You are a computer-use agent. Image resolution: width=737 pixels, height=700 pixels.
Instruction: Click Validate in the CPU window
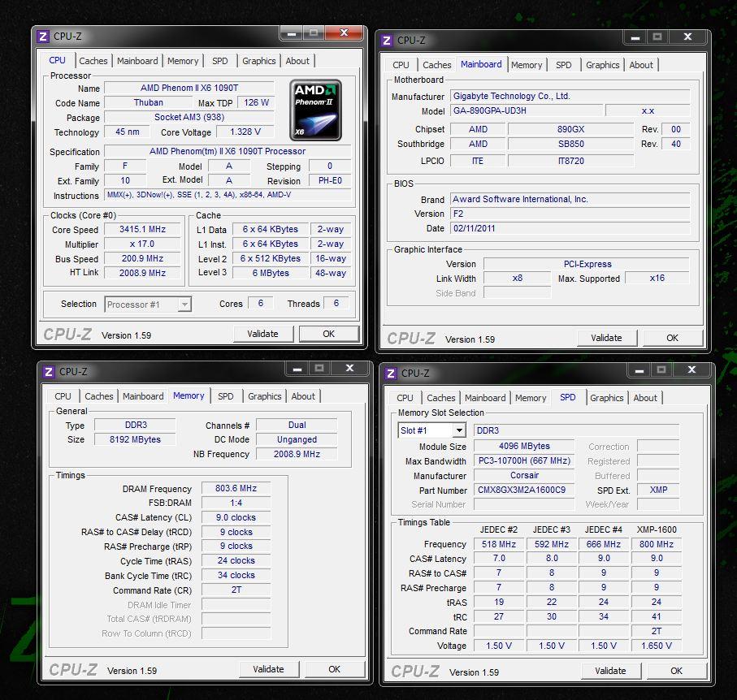click(x=263, y=334)
